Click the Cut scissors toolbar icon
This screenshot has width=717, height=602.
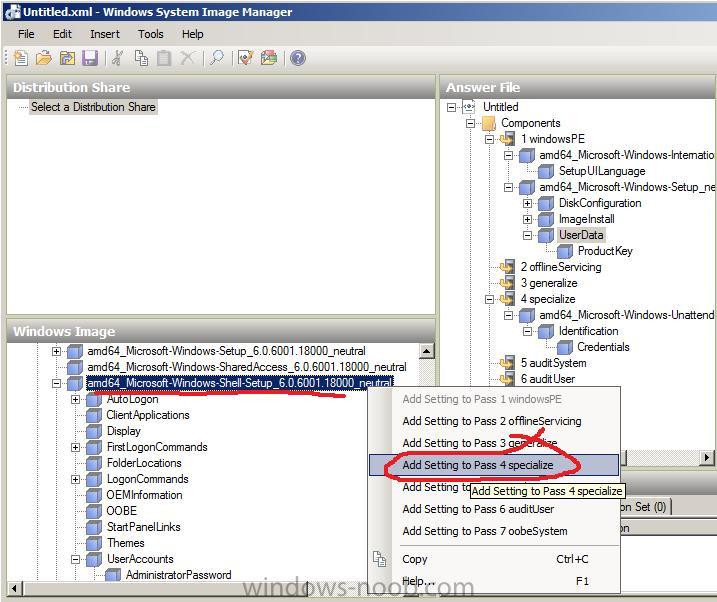[118, 58]
